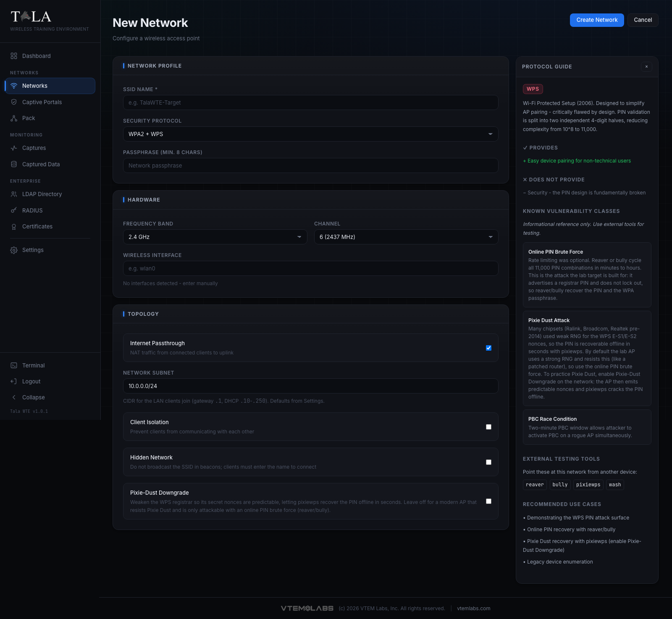The height and width of the screenshot is (619, 672).
Task: Open the LDAP Directory page
Action: tap(50, 194)
